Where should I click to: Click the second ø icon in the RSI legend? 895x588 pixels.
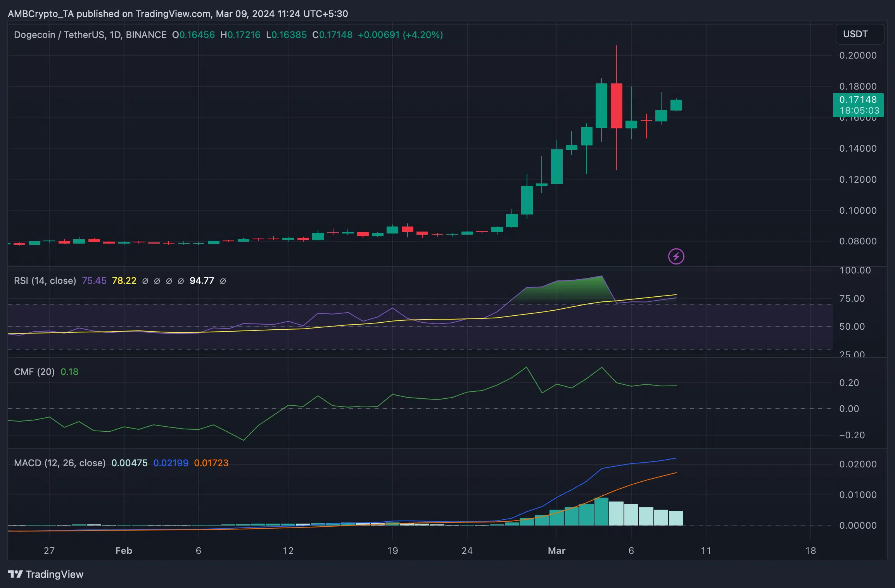tap(157, 280)
